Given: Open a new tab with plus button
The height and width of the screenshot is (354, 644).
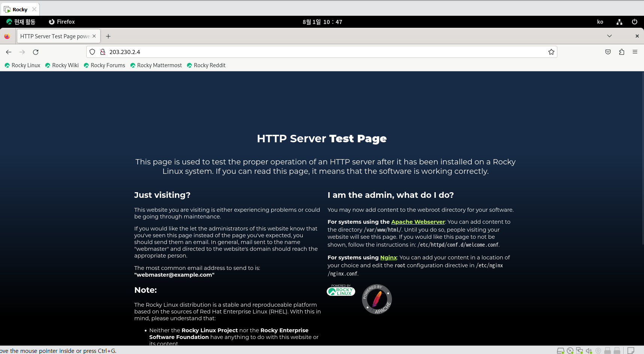Looking at the screenshot, I should [x=108, y=36].
